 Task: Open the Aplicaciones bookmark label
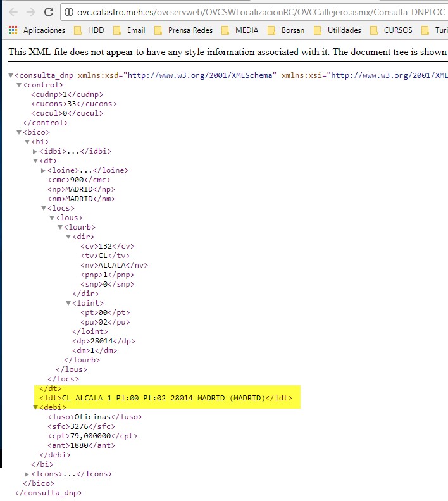44,30
